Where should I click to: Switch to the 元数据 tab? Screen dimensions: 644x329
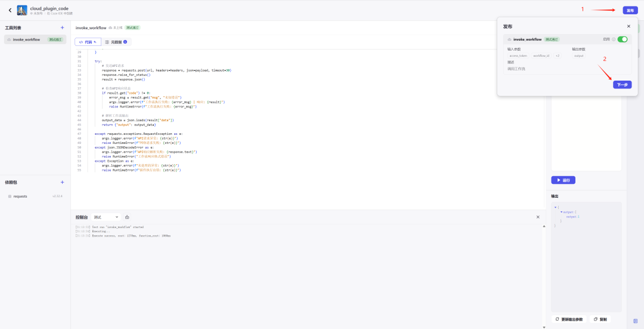(x=116, y=42)
